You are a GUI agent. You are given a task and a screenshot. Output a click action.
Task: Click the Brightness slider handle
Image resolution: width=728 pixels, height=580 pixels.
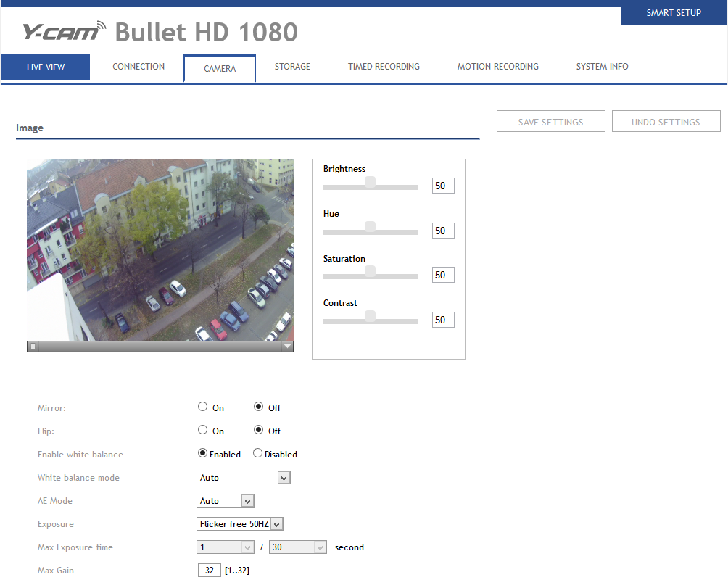(370, 182)
